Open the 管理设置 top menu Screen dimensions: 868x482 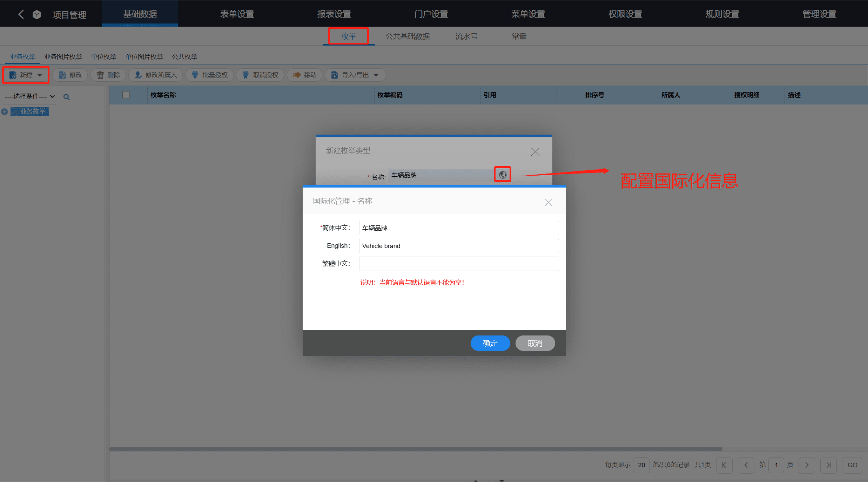(x=820, y=14)
